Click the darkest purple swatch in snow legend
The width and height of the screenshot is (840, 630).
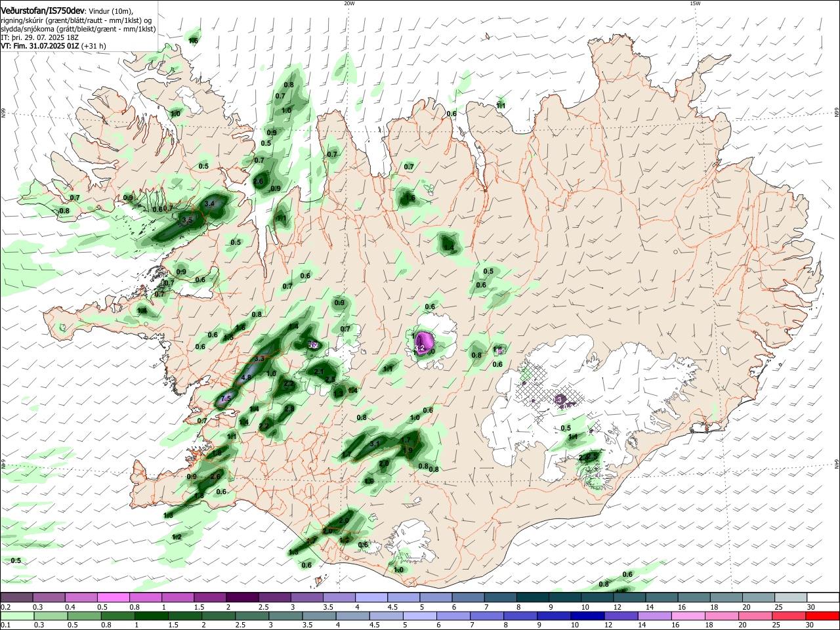point(242,597)
